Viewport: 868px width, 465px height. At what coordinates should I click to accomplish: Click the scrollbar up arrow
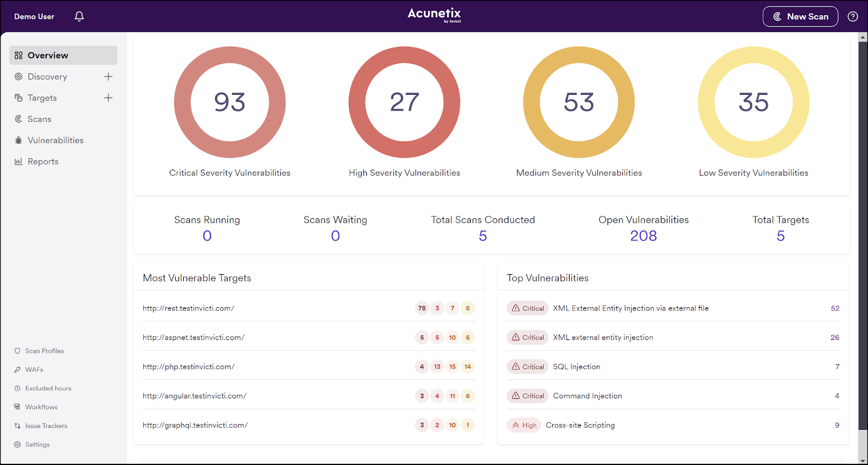click(x=863, y=37)
